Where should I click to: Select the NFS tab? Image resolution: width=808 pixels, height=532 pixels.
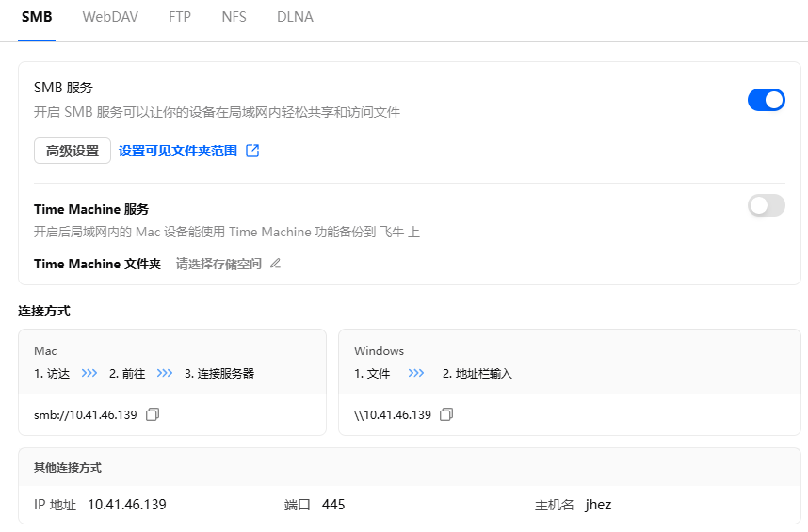tap(234, 17)
